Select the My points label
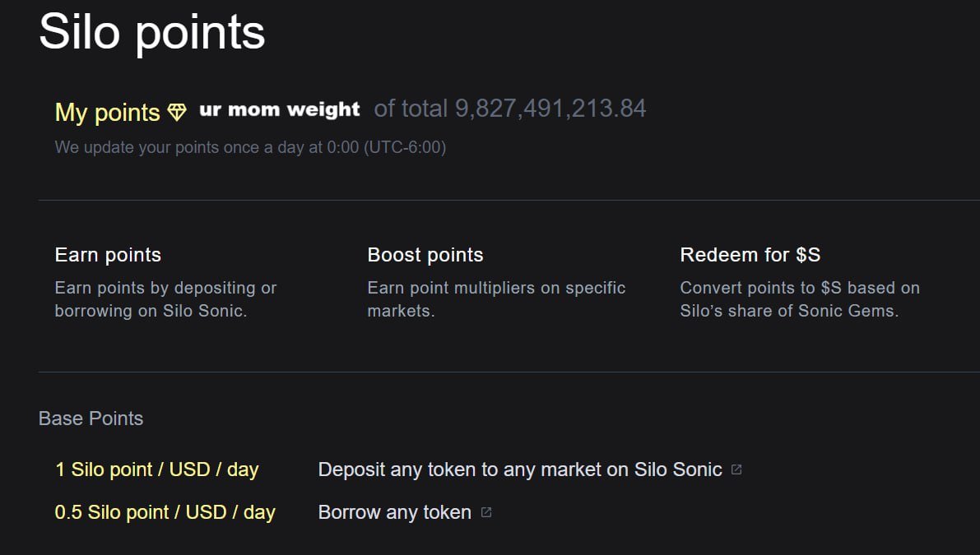Screen dimensions: 980x555 108,113
